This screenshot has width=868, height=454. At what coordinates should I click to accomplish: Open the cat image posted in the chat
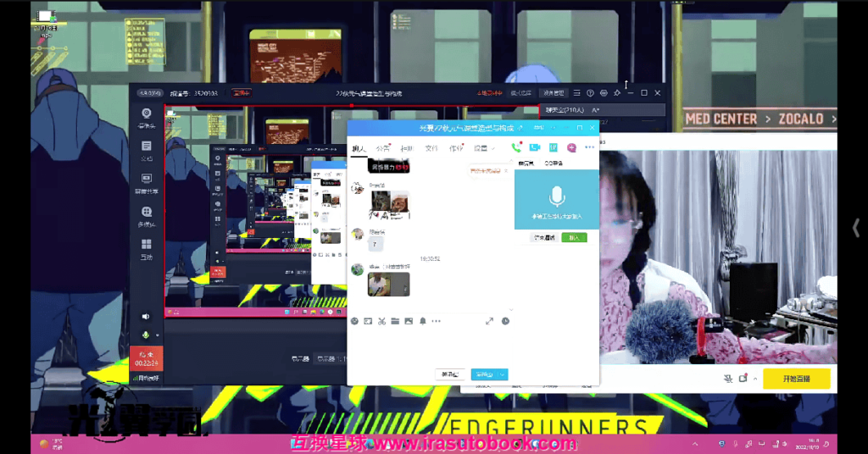(x=390, y=205)
